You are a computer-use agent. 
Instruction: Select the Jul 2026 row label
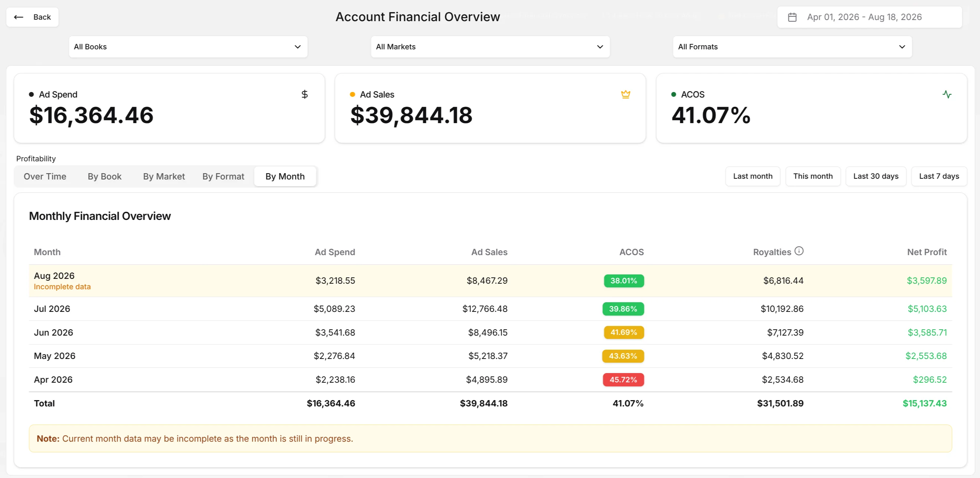click(x=52, y=309)
